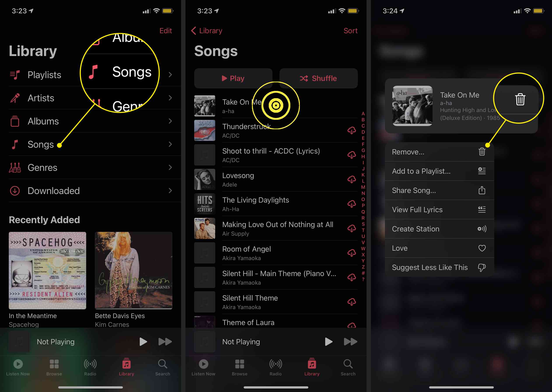552x392 pixels.
Task: Enable Sort for Songs list
Action: tap(352, 31)
